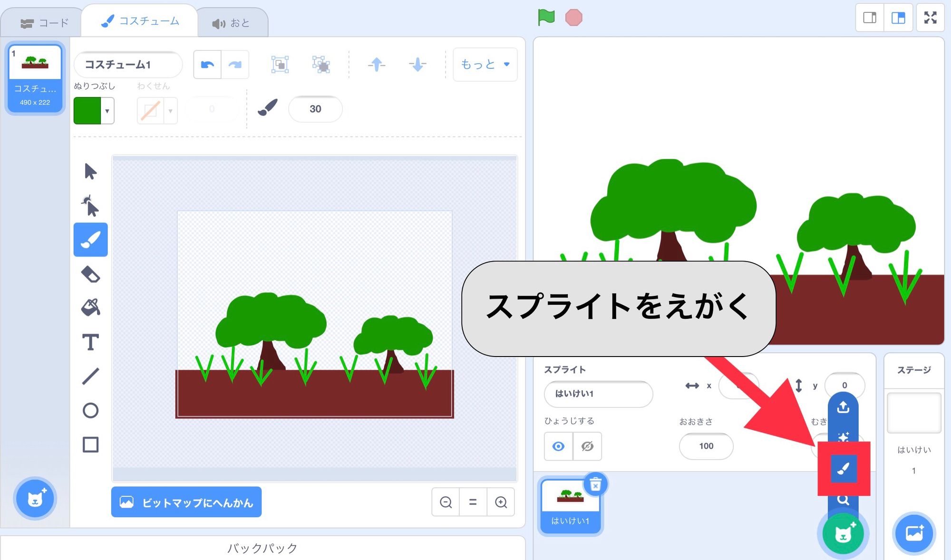Select the Line tool
Image resolution: width=951 pixels, height=560 pixels.
point(90,376)
